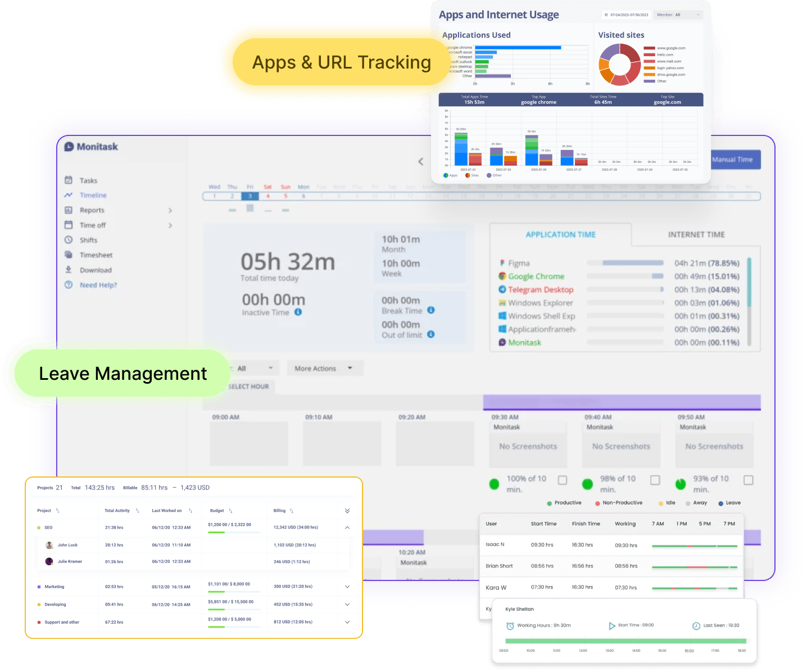The height and width of the screenshot is (672, 807).
Task: Sort by Budget column arrows
Action: tap(230, 511)
